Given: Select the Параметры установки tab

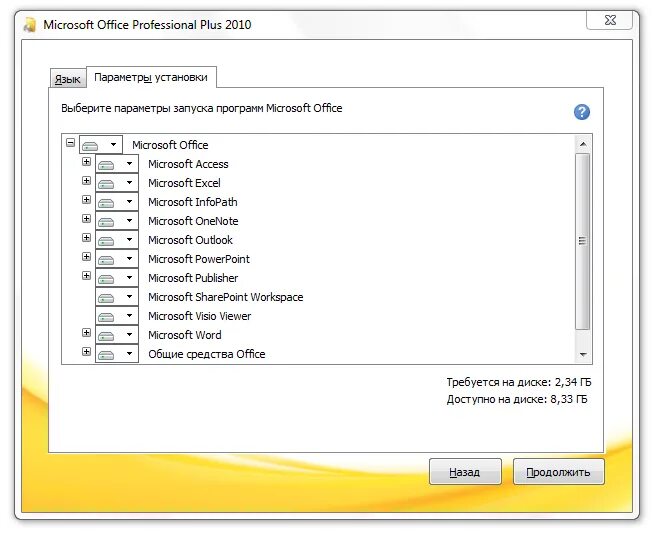Looking at the screenshot, I should tap(151, 77).
